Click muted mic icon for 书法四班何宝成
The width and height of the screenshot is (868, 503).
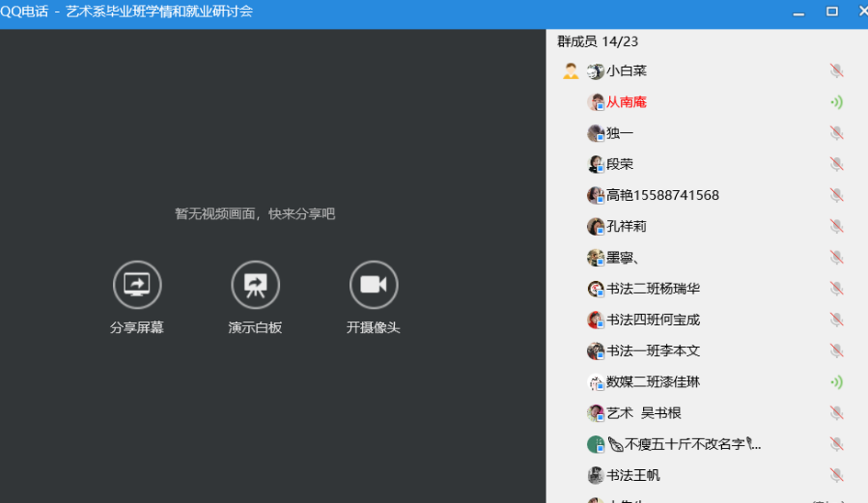click(837, 319)
